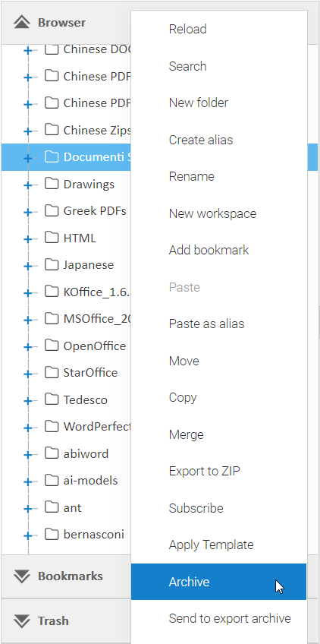Expand the abiword folder plus sign

tap(28, 455)
